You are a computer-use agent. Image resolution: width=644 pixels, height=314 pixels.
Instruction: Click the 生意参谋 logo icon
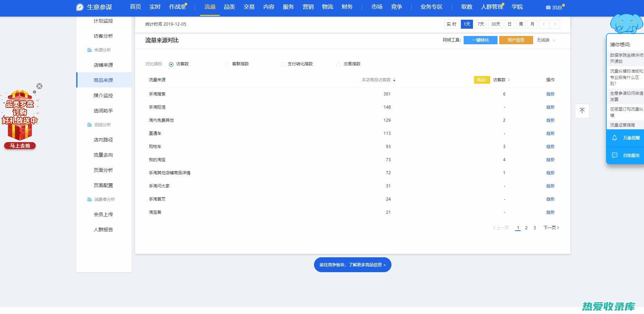(80, 7)
